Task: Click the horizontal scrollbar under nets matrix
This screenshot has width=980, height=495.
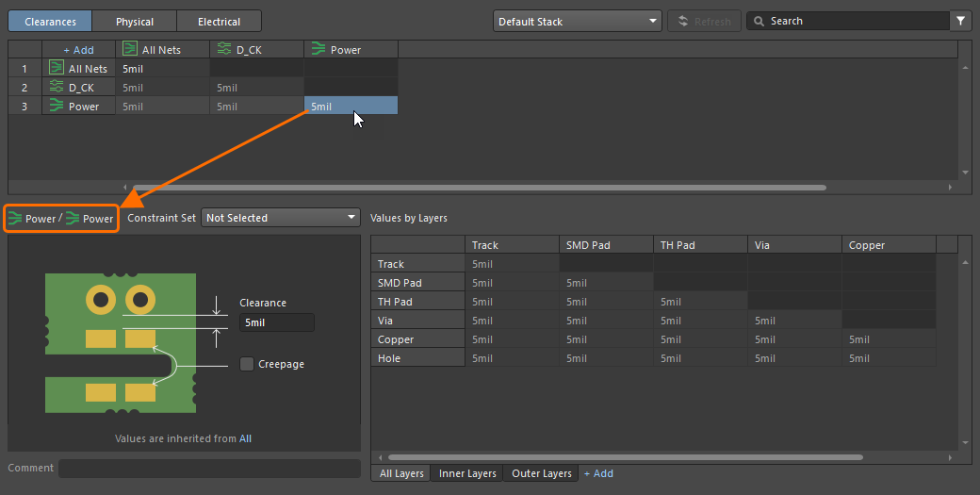Action: pyautogui.click(x=479, y=188)
